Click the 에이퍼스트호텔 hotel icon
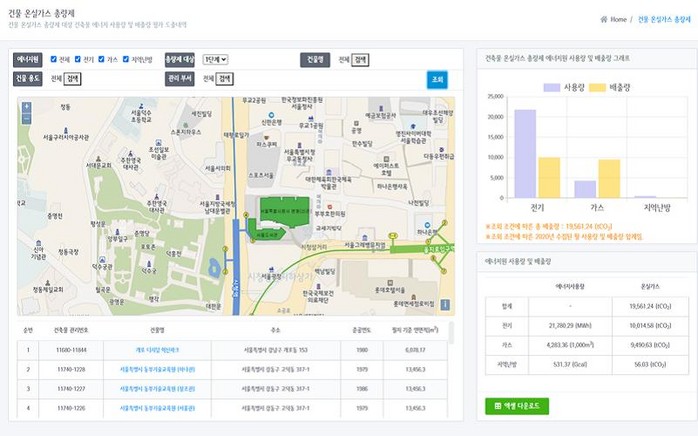This screenshot has width=698, height=436. (386, 159)
